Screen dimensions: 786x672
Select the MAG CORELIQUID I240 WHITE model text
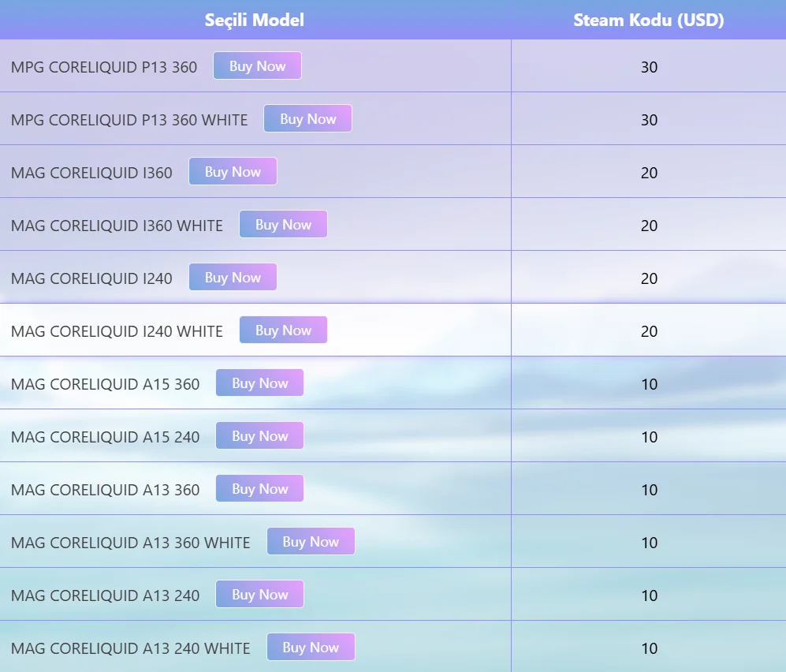[x=117, y=331]
